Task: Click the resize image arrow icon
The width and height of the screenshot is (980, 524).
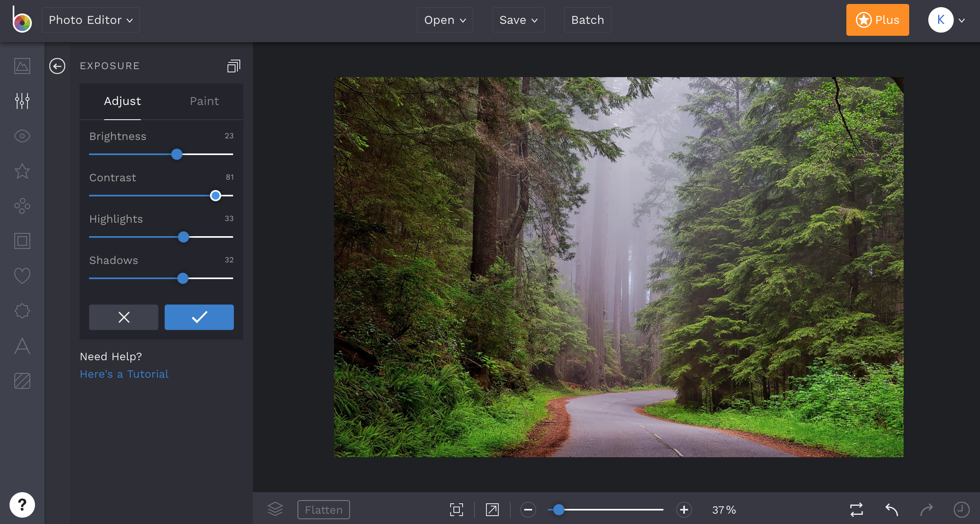Action: (492, 510)
